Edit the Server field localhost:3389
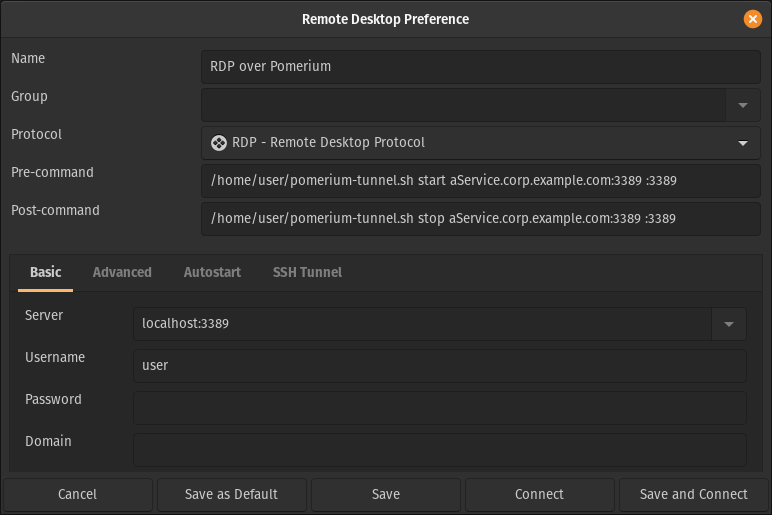The height and width of the screenshot is (515, 772). pyautogui.click(x=422, y=324)
